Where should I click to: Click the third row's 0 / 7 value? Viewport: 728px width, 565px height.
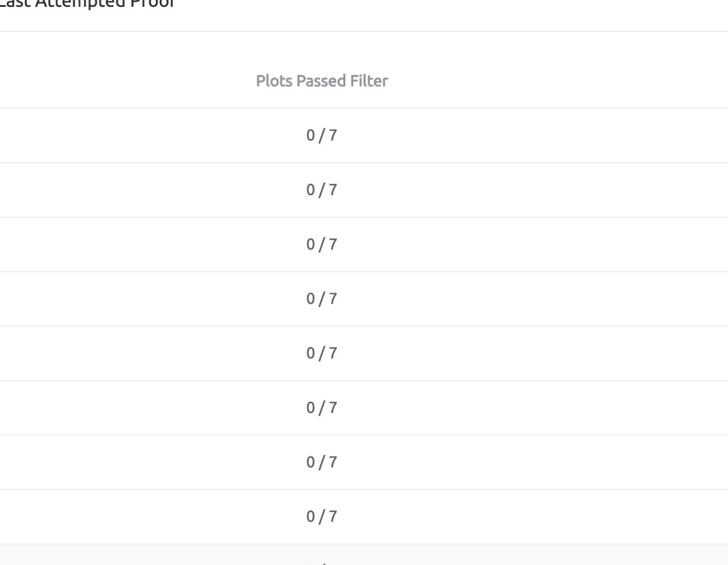tap(322, 245)
